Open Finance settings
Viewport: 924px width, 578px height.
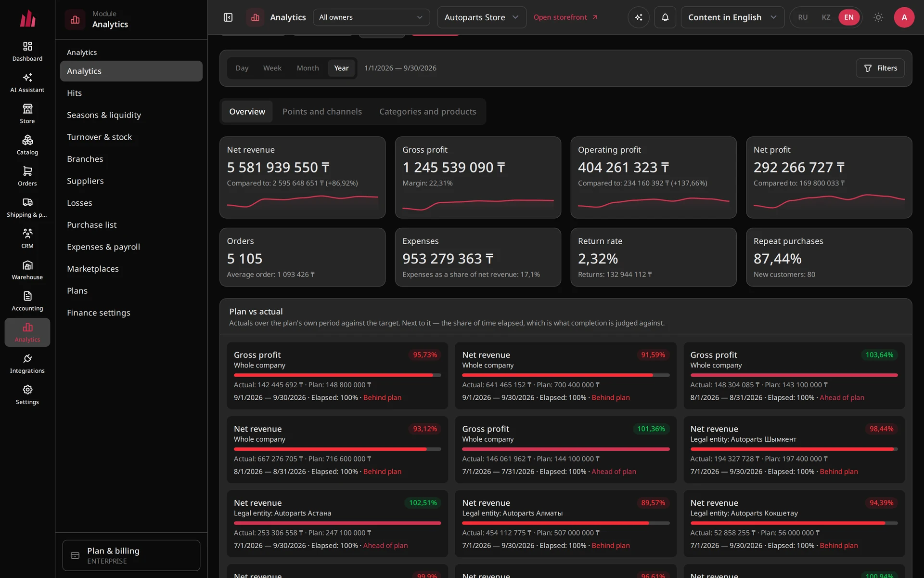pyautogui.click(x=131, y=313)
